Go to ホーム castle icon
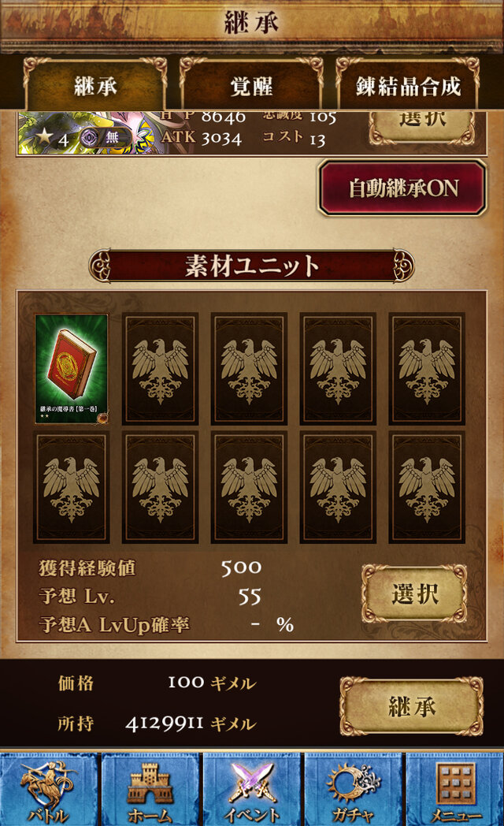 (150, 789)
